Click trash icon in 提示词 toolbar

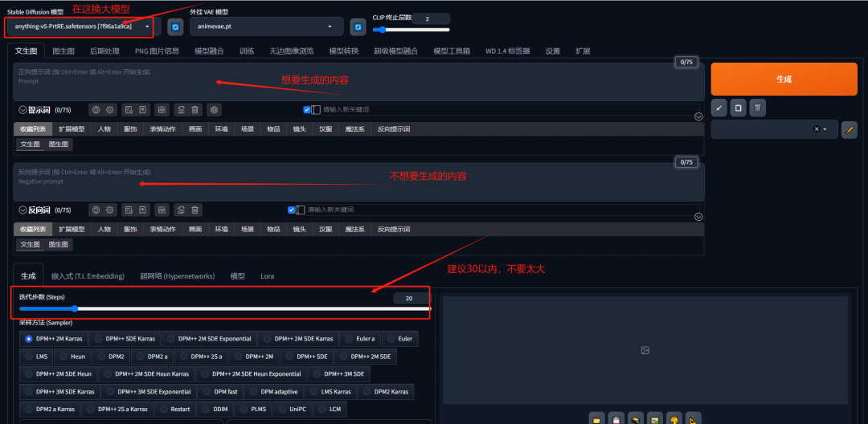tap(194, 109)
